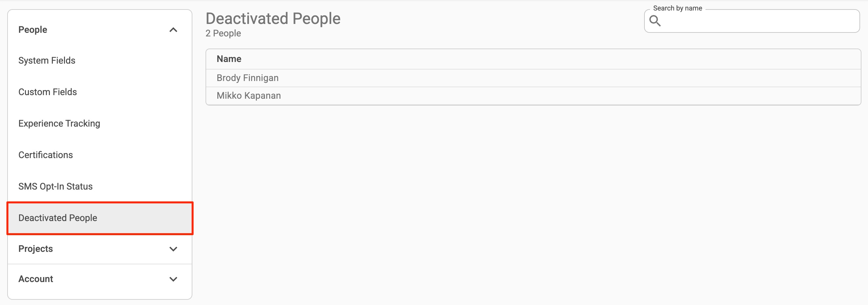The image size is (868, 305).
Task: Expand Projects using its down chevron
Action: tap(173, 249)
